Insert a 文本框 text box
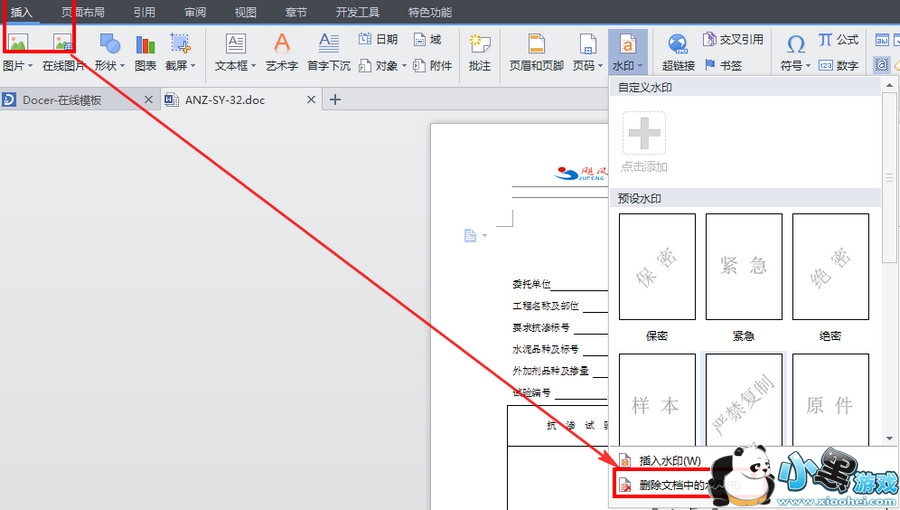Screen dimensions: 900x510 tap(235, 44)
